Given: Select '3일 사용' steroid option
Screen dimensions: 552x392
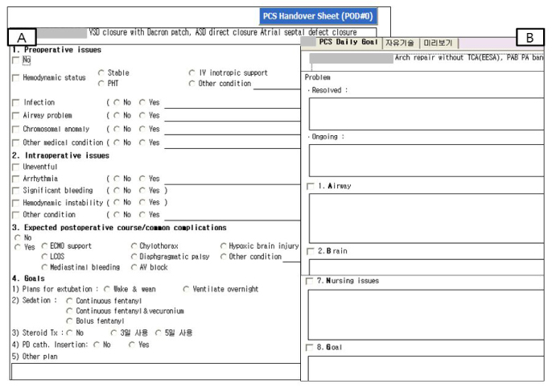Looking at the screenshot, I should [x=113, y=332].
